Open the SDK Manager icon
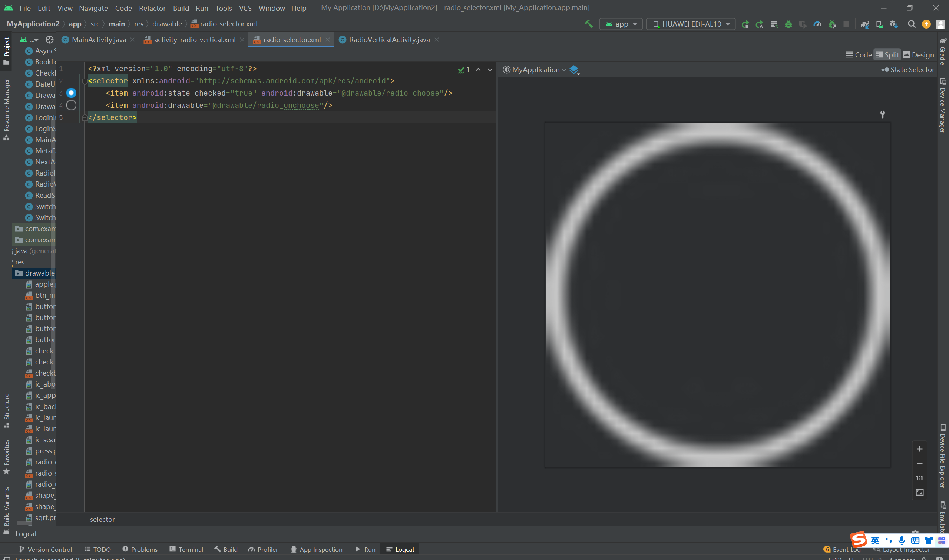The image size is (949, 560). (x=893, y=24)
